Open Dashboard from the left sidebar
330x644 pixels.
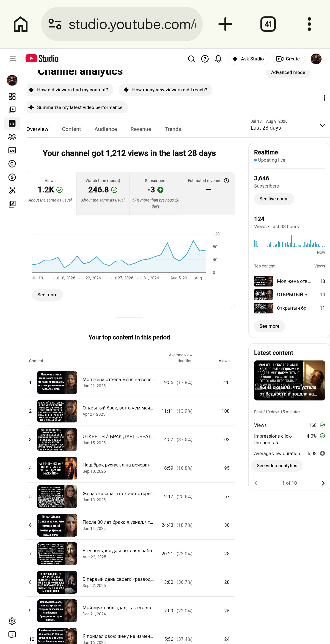(x=12, y=96)
